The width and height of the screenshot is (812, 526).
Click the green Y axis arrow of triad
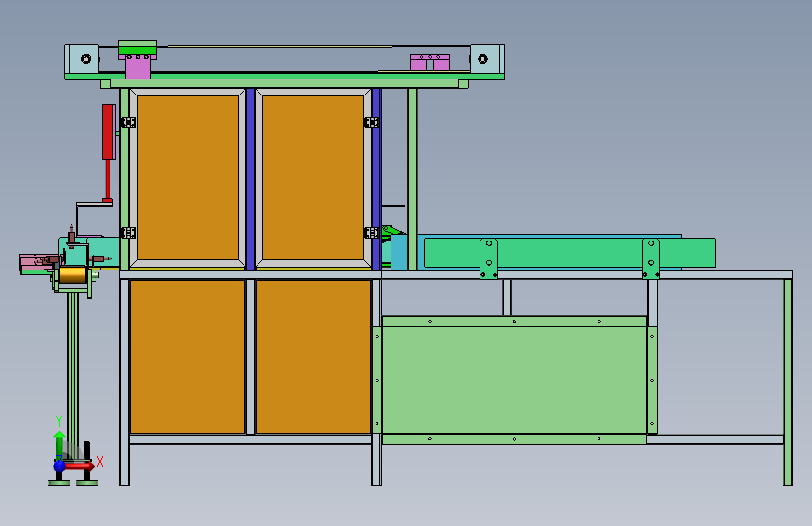pos(60,445)
